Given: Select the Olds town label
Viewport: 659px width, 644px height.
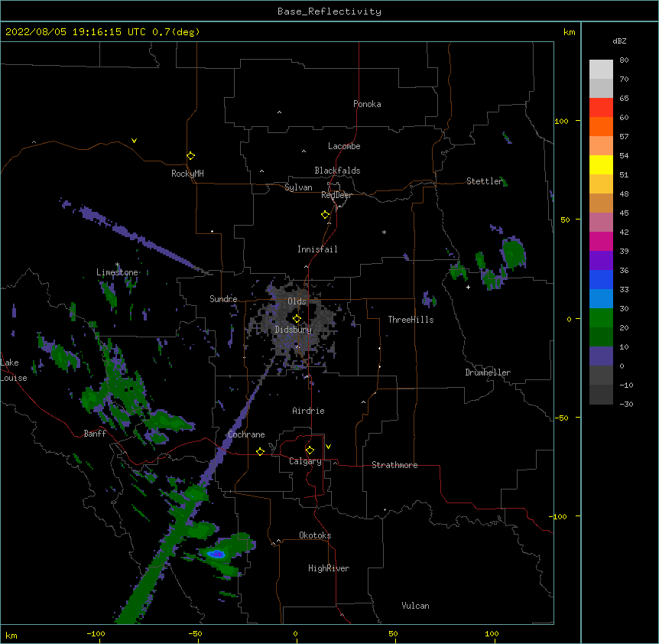Looking at the screenshot, I should point(297,301).
